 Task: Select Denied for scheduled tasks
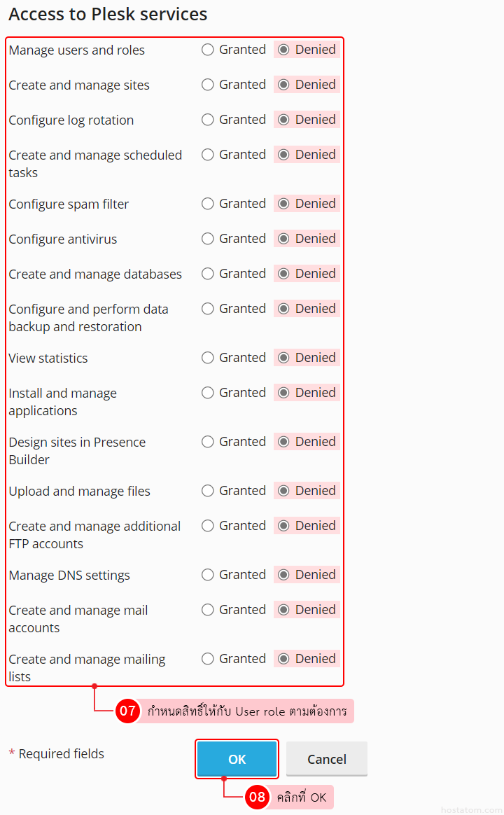click(283, 155)
